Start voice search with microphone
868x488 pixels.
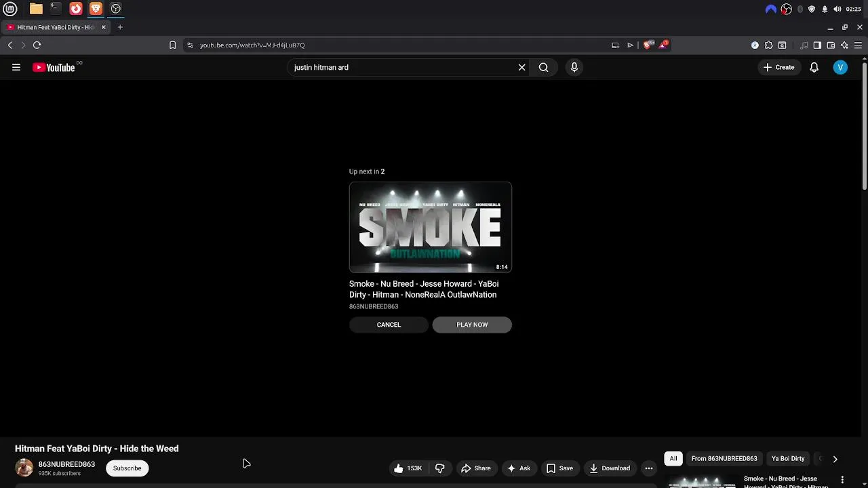[x=574, y=67]
